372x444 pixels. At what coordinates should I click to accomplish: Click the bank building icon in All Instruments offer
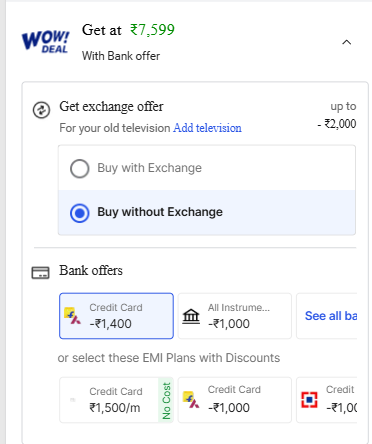click(x=191, y=316)
